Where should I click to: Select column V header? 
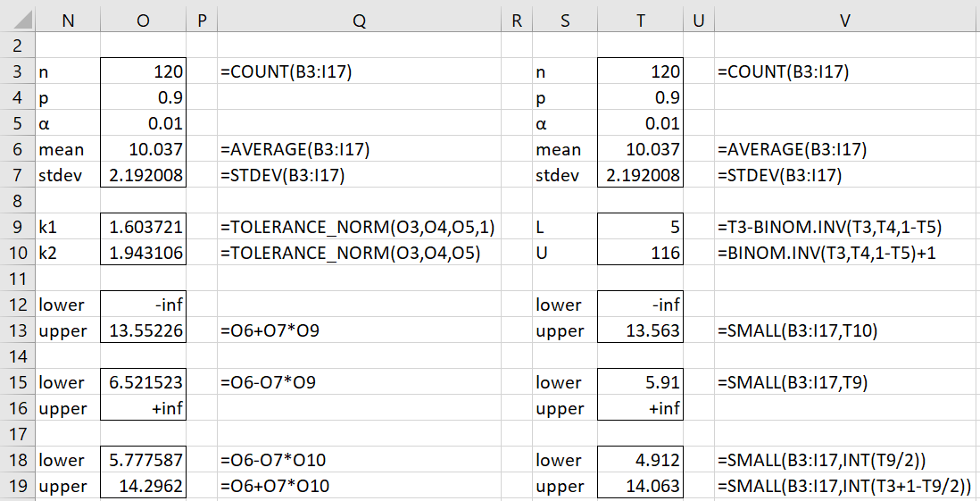tap(846, 21)
